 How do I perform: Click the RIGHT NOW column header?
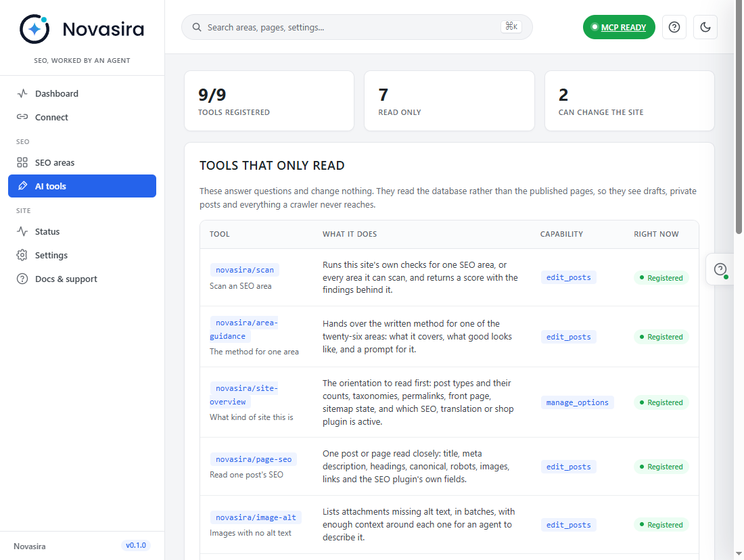click(x=656, y=234)
